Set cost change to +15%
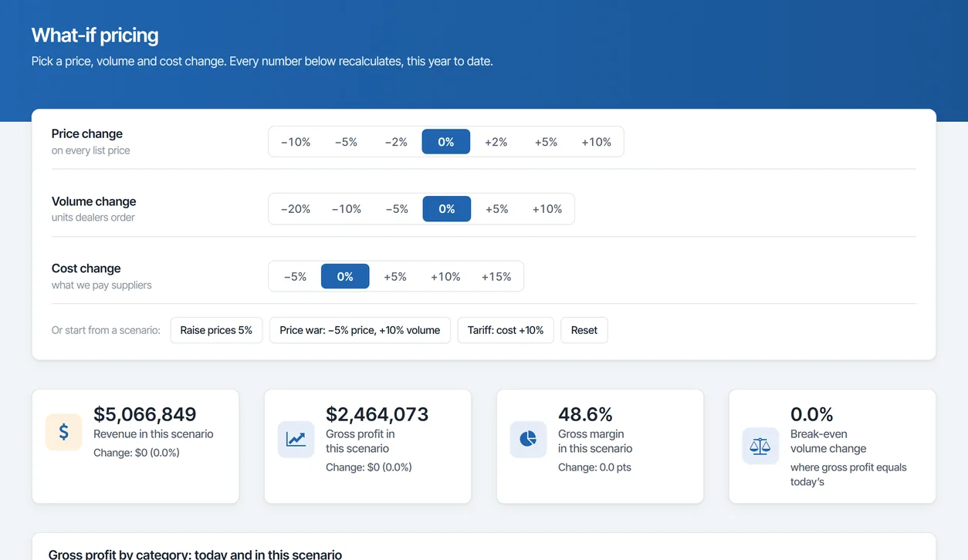968x560 pixels. (x=496, y=276)
